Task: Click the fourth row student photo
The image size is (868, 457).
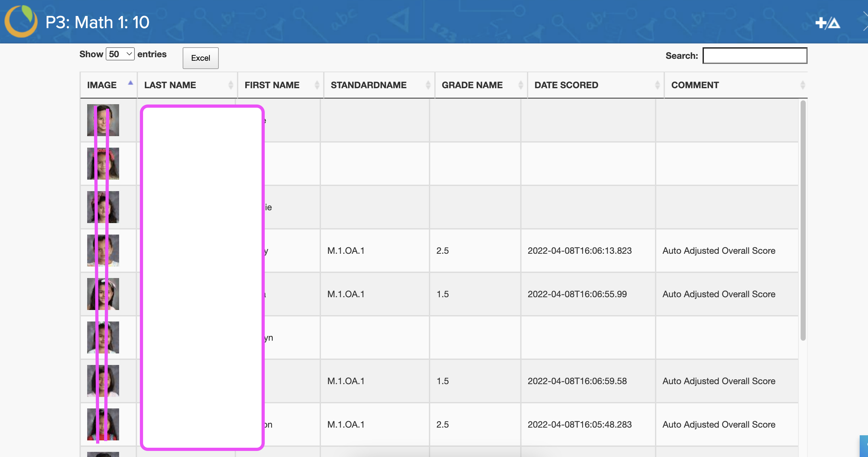Action: tap(103, 250)
